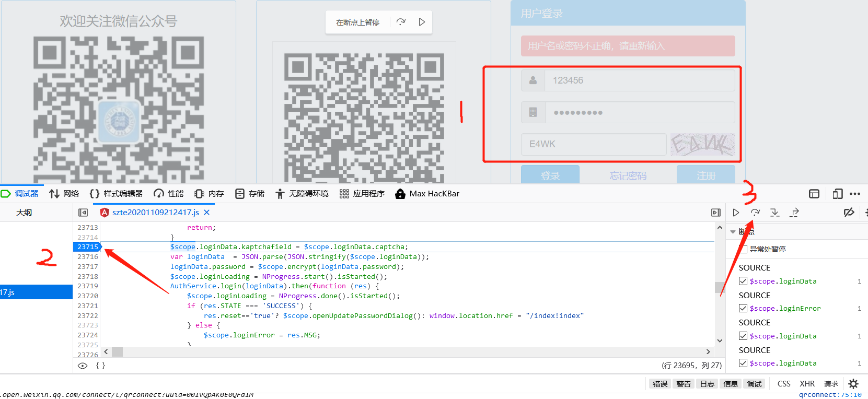The image size is (868, 399).
Task: Click the username field containing 123456
Action: coord(640,80)
